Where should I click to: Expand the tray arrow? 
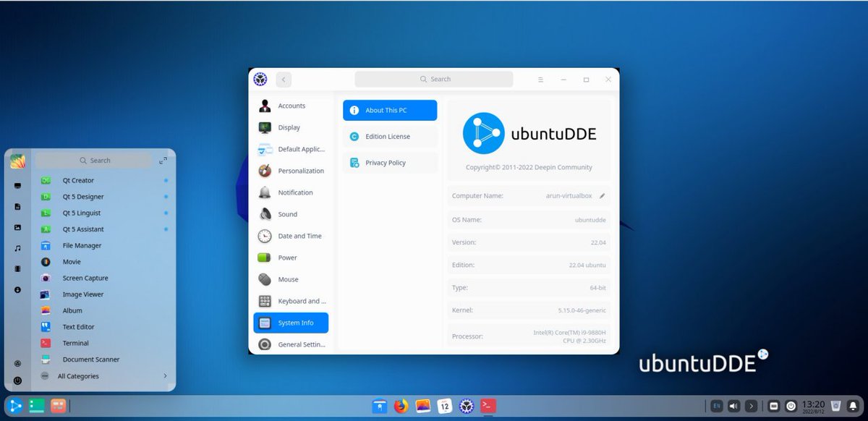(752, 406)
